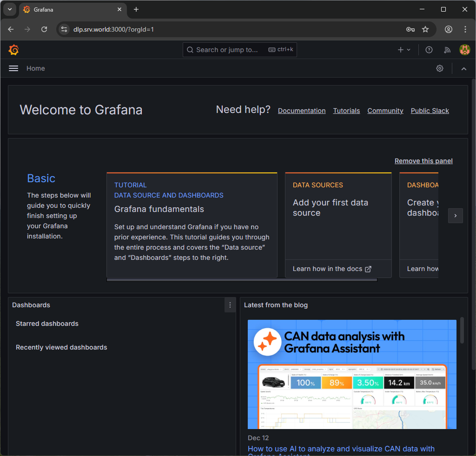Screen dimensions: 476x456
Task: Click Remove this panel link
Action: point(423,161)
